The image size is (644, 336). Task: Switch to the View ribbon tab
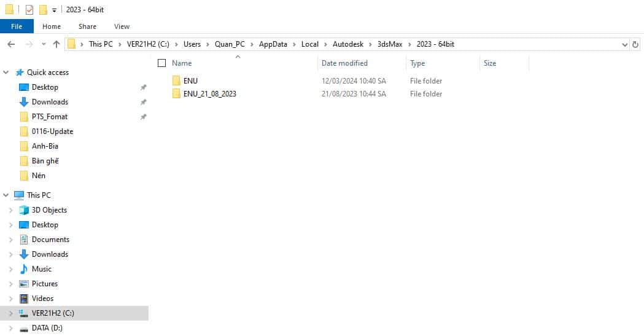click(122, 26)
